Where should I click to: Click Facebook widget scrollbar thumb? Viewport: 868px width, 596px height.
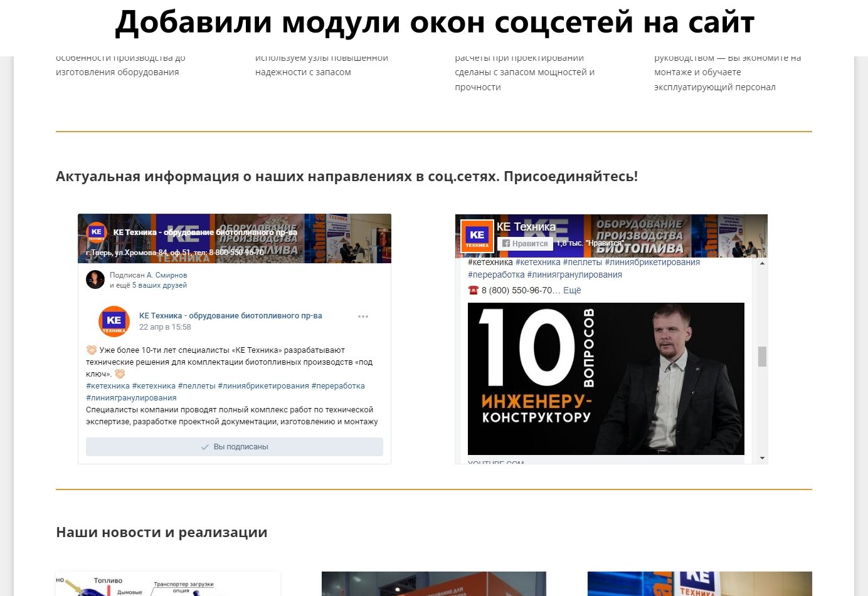(x=762, y=356)
